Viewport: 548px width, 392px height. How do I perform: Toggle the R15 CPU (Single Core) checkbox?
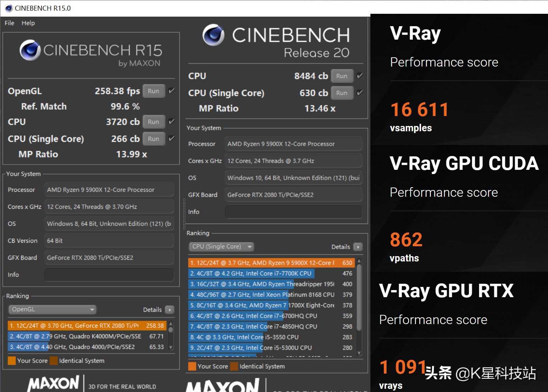pyautogui.click(x=172, y=139)
